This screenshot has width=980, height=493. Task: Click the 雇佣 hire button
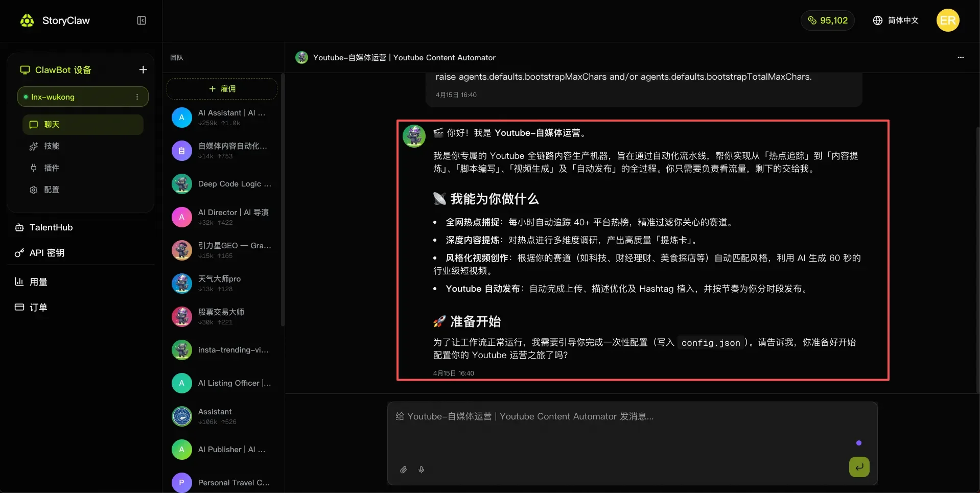coord(222,89)
